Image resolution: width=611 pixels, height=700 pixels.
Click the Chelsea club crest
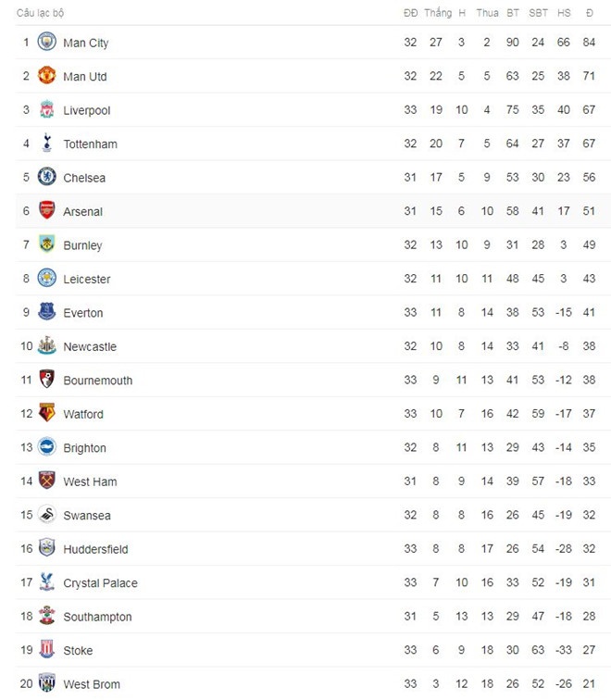[x=46, y=178]
